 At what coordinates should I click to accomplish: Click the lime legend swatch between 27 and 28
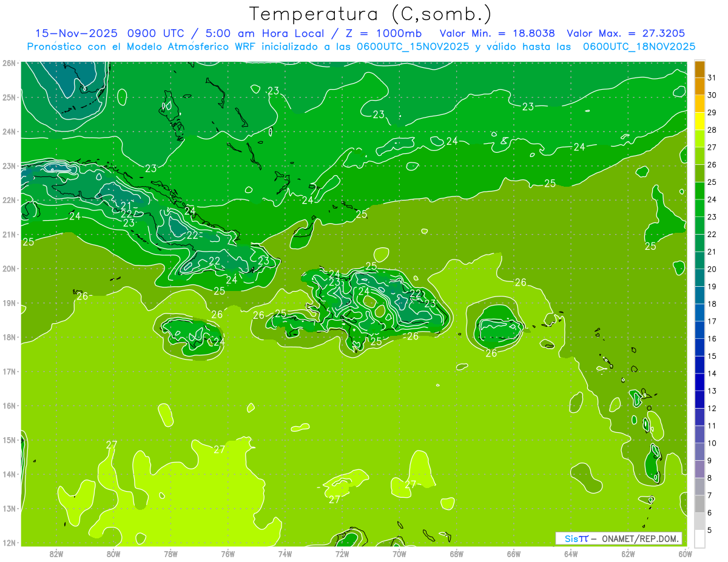699,139
